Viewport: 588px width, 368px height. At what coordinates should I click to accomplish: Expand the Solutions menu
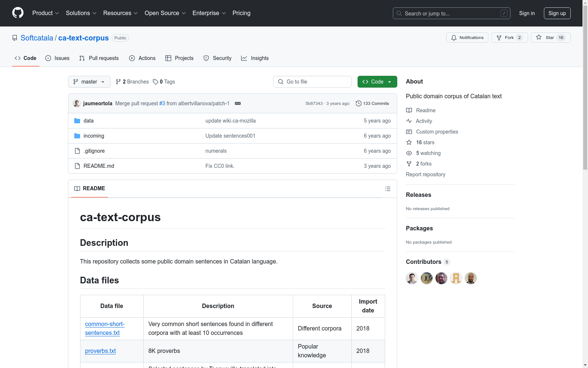pos(81,13)
